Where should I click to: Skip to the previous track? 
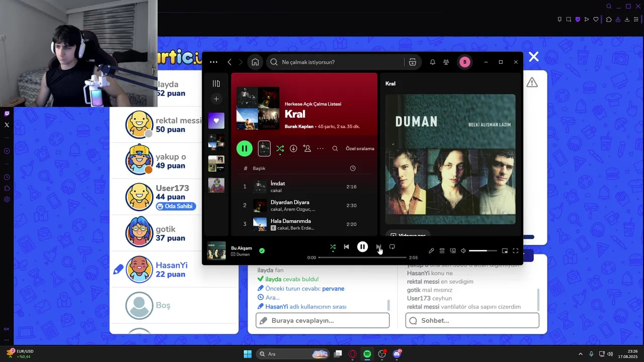point(346,247)
